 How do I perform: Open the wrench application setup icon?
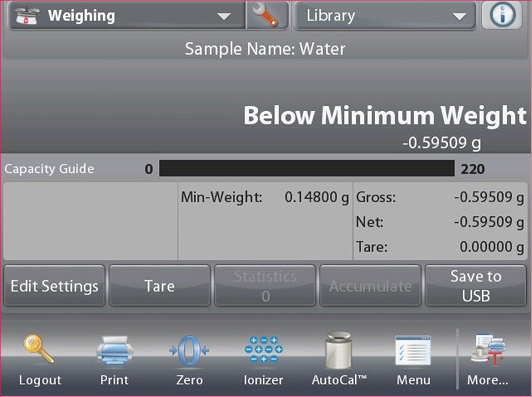pos(267,15)
